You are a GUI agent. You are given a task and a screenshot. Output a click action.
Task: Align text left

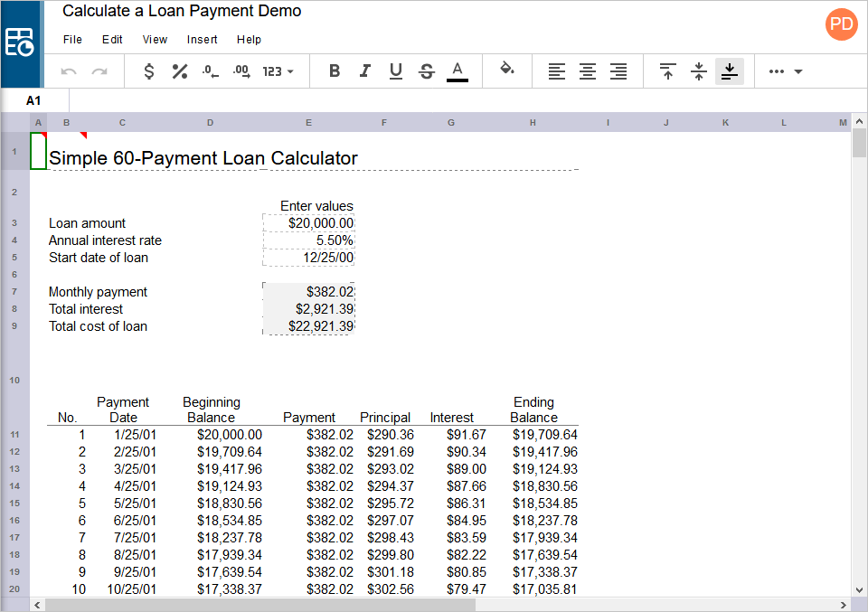coord(557,71)
